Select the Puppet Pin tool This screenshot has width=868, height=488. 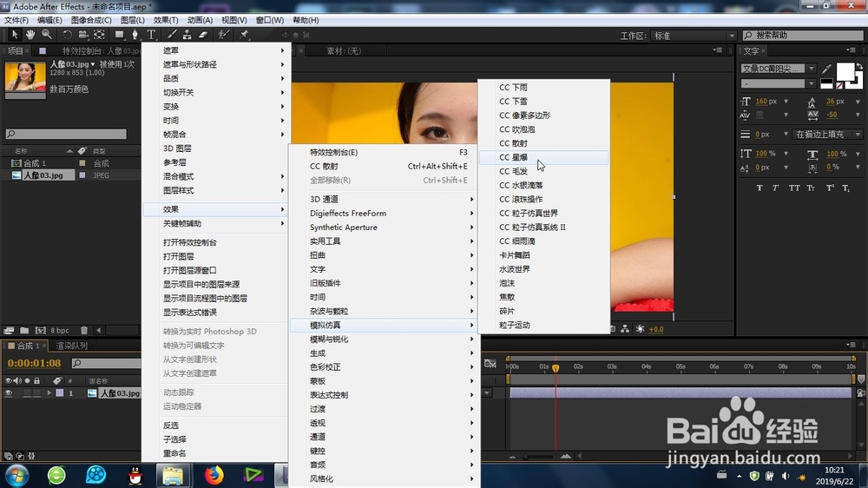coord(244,35)
